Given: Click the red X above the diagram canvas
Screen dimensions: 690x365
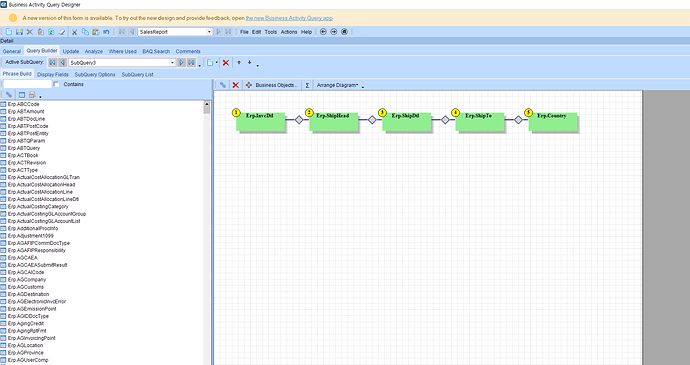Looking at the screenshot, I should click(235, 85).
